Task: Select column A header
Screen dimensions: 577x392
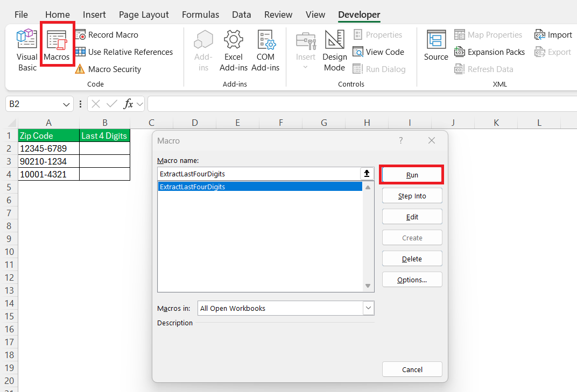Action: 48,123
